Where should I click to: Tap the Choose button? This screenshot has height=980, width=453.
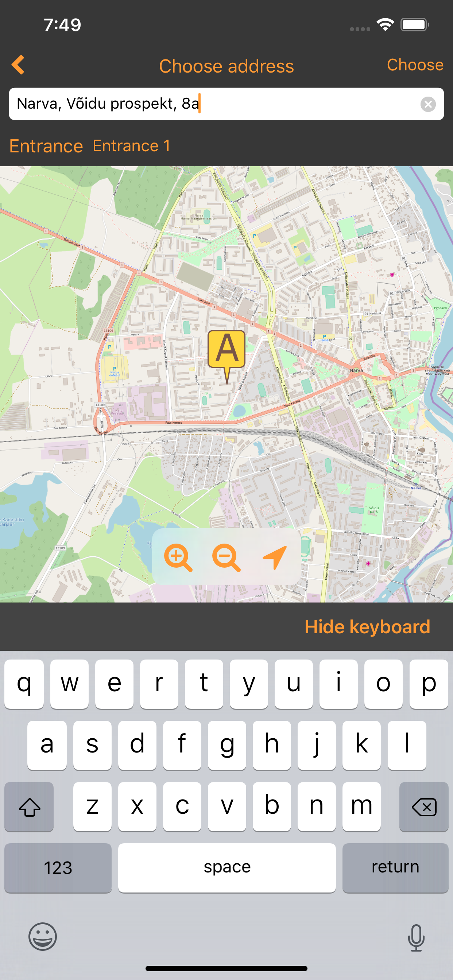pos(415,65)
